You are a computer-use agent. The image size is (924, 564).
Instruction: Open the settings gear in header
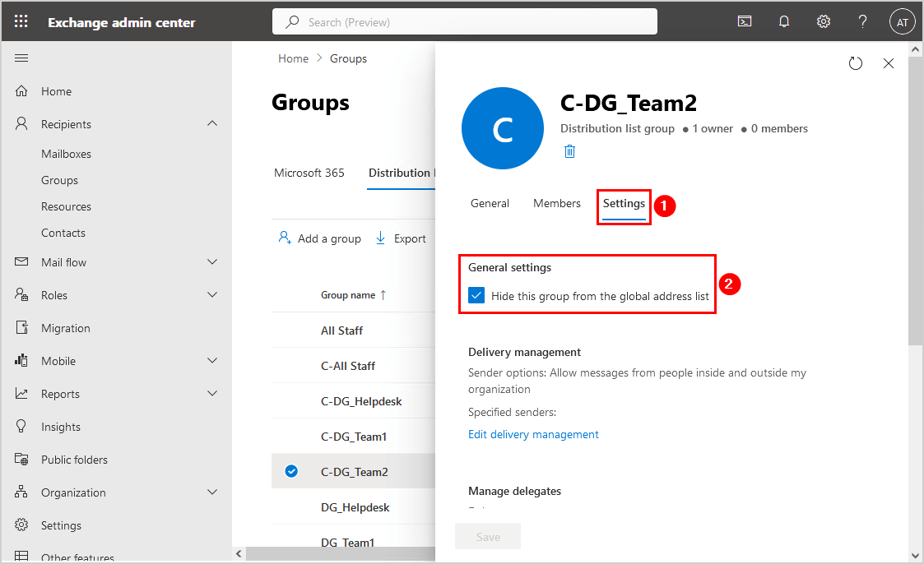pos(824,22)
